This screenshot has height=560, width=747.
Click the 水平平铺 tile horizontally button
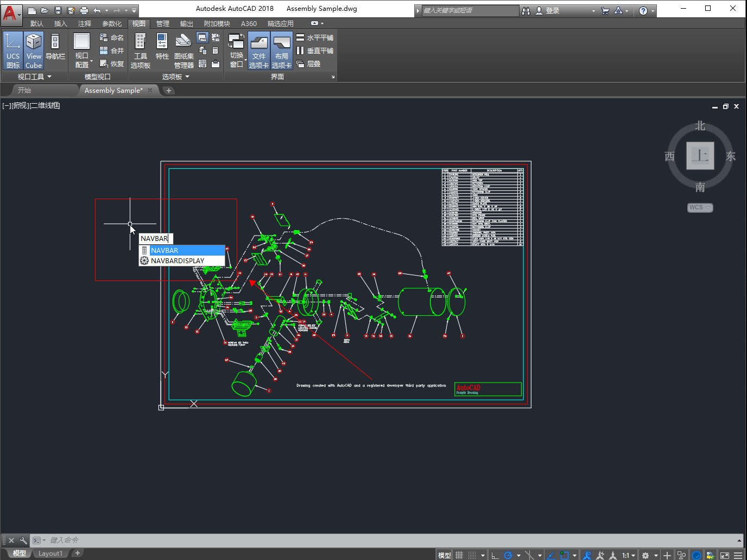(x=315, y=37)
